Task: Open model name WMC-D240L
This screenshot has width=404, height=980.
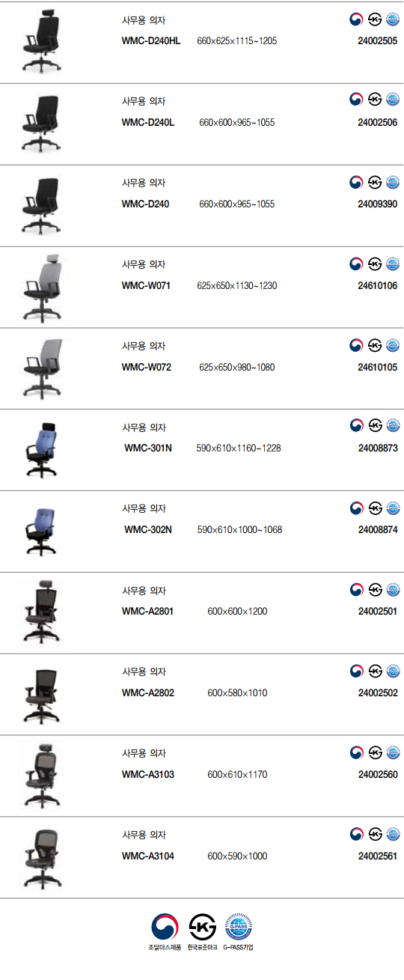Action: (148, 122)
